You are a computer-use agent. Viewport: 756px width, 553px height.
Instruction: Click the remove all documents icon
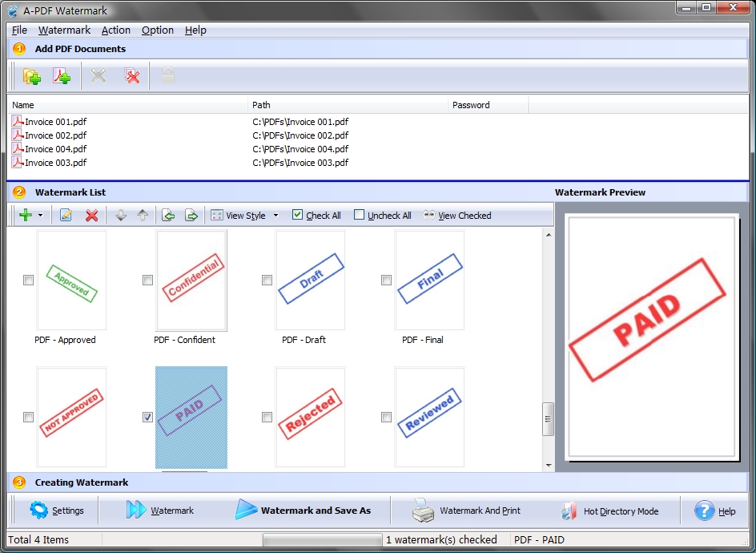(132, 75)
